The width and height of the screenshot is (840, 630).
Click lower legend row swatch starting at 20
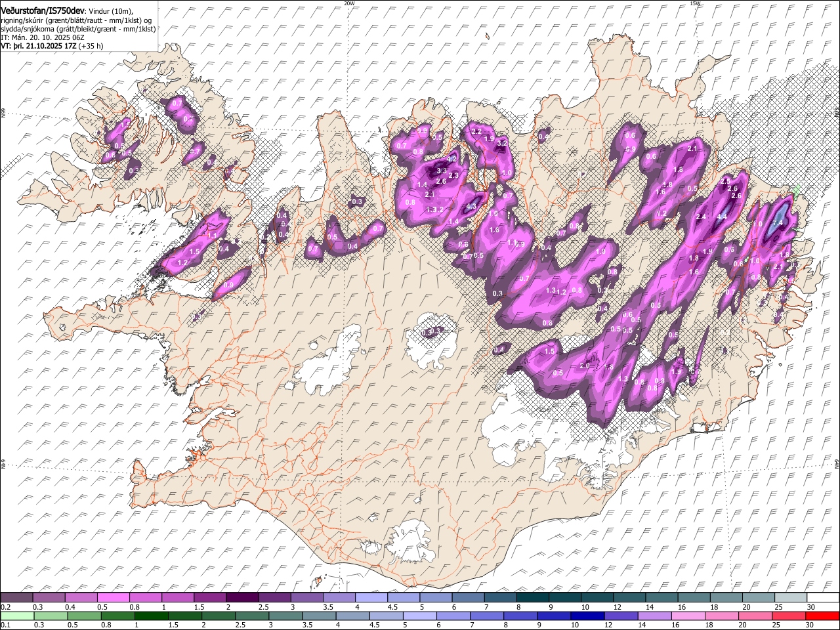[x=755, y=616]
